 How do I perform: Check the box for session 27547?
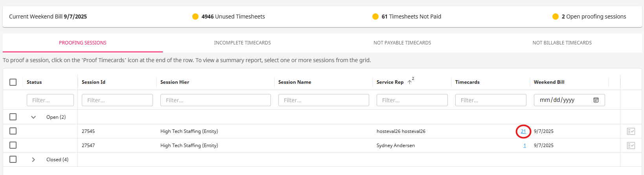[13, 146]
